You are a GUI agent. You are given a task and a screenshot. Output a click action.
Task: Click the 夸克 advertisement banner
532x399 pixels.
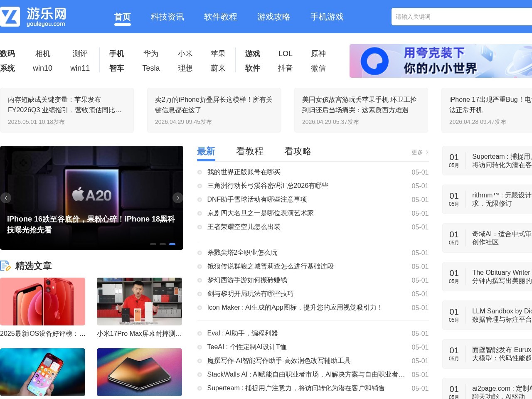[x=441, y=61]
